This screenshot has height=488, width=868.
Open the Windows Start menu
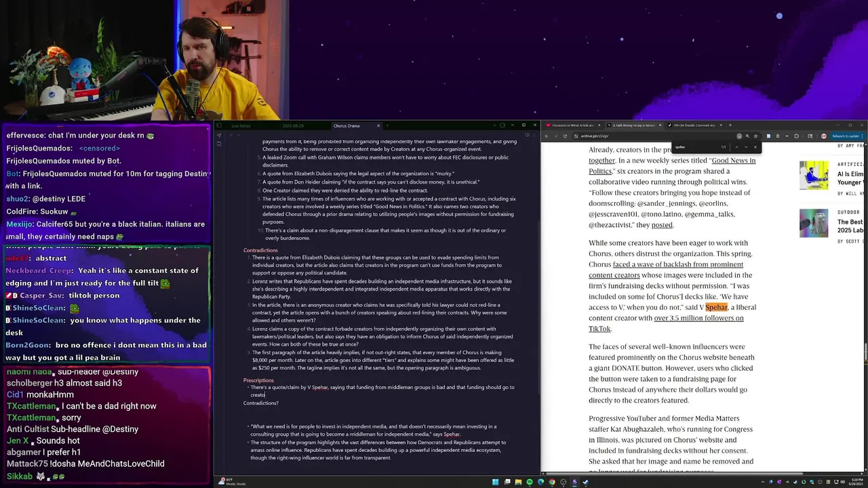tap(496, 482)
